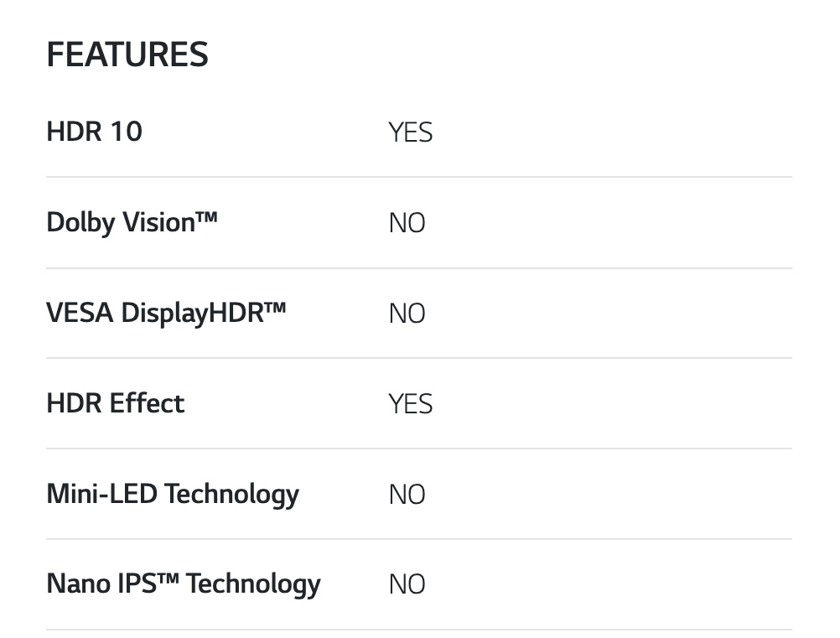This screenshot has height=638, width=840.
Task: Click the NO value beside Dolby Vision
Action: [x=407, y=223]
